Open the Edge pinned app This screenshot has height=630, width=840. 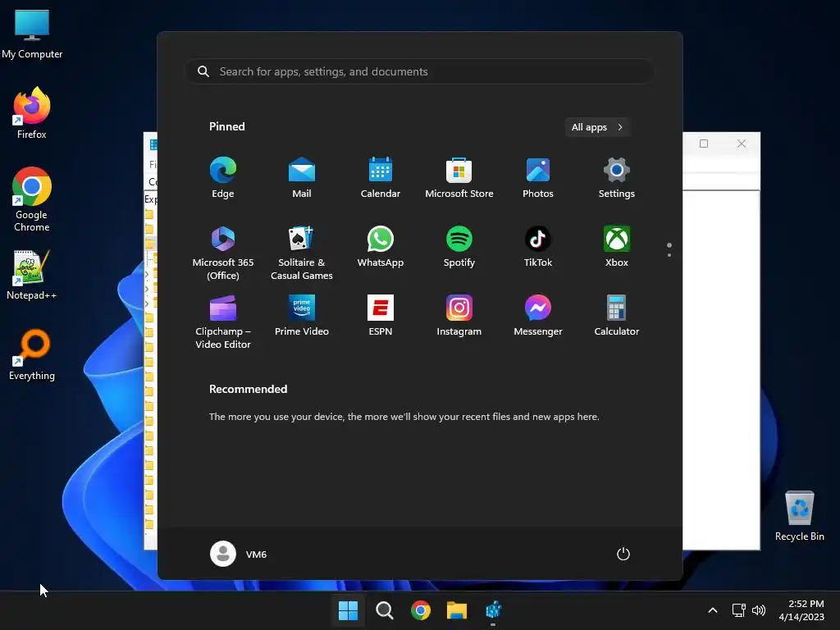[x=223, y=178]
